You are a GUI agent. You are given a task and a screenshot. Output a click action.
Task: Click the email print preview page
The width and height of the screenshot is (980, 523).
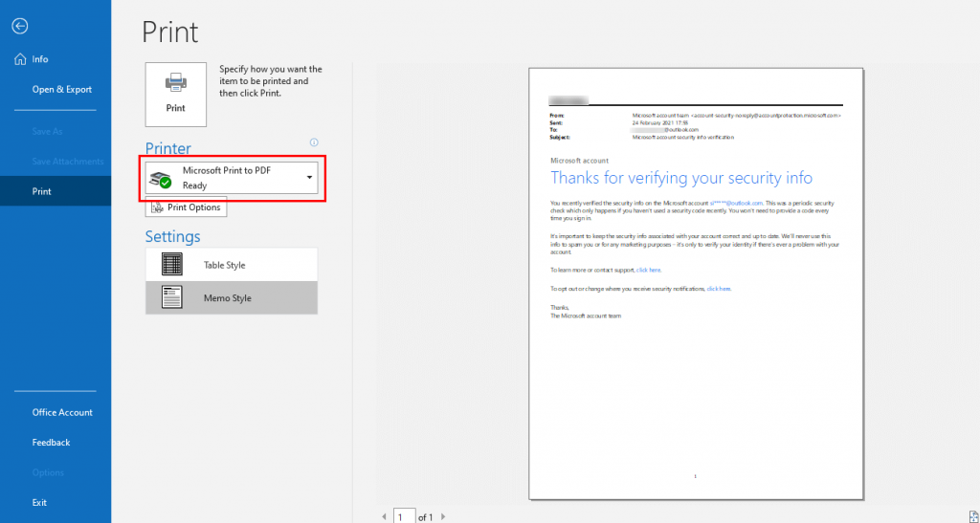[696, 284]
